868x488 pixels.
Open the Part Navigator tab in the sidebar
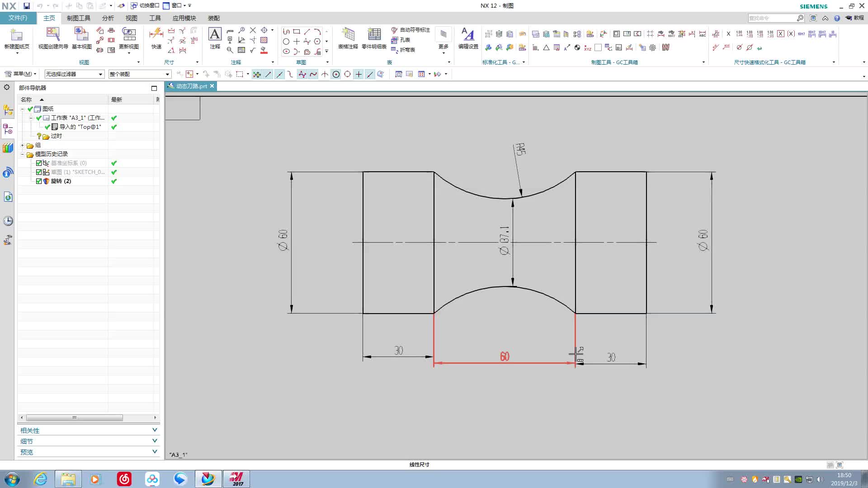pos(8,130)
